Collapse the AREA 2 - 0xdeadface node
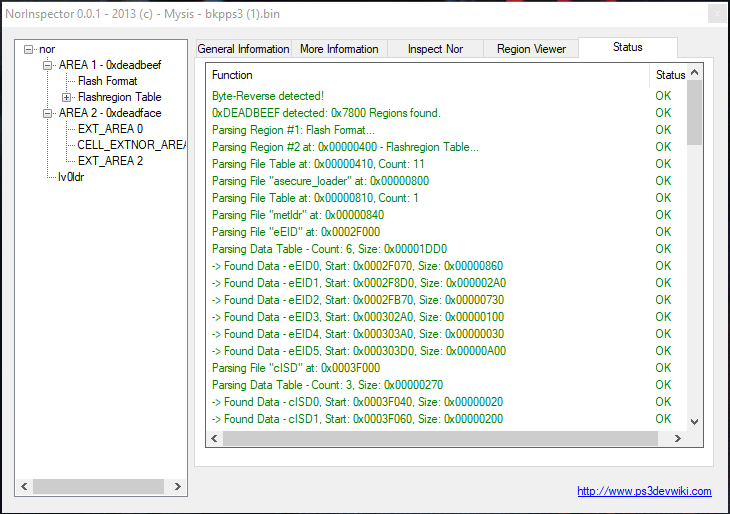730x514 pixels. [x=47, y=113]
